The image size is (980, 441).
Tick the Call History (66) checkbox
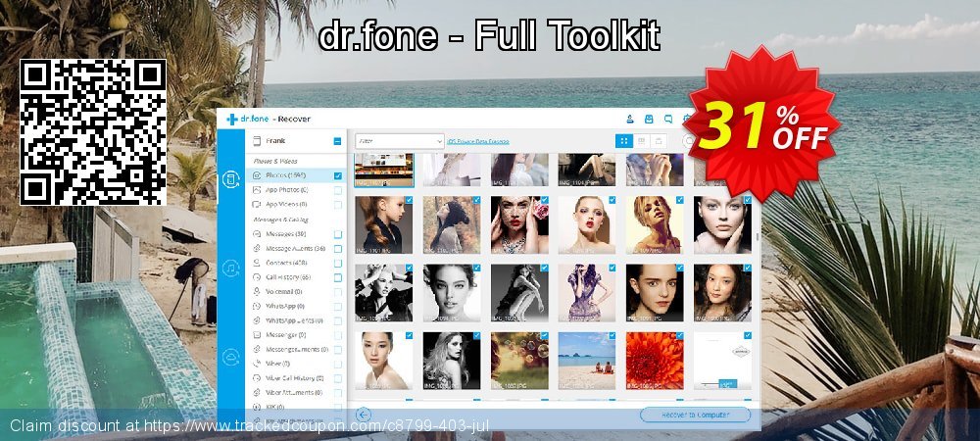[x=337, y=277]
